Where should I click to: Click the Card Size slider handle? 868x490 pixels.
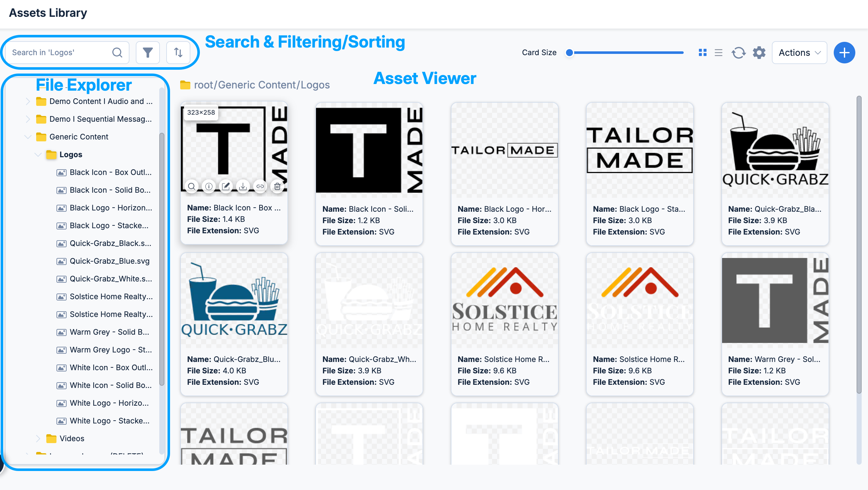[x=569, y=53]
